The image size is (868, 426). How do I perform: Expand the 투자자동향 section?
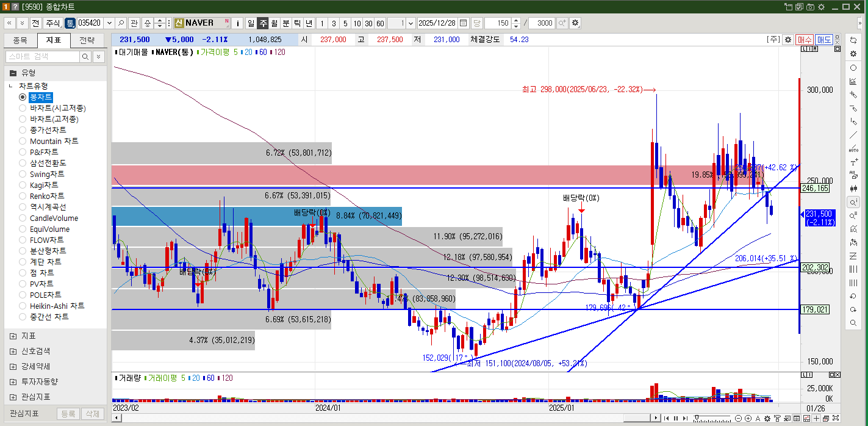(x=13, y=381)
